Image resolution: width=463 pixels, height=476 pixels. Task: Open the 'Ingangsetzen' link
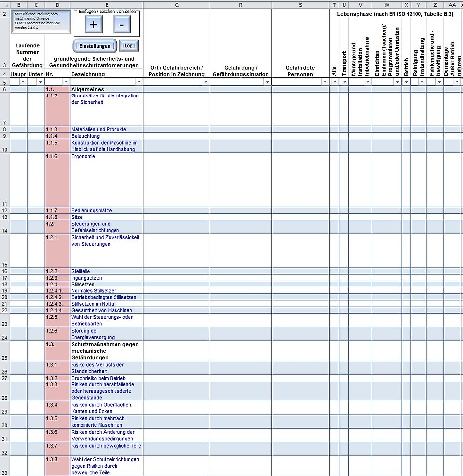pyautogui.click(x=87, y=278)
